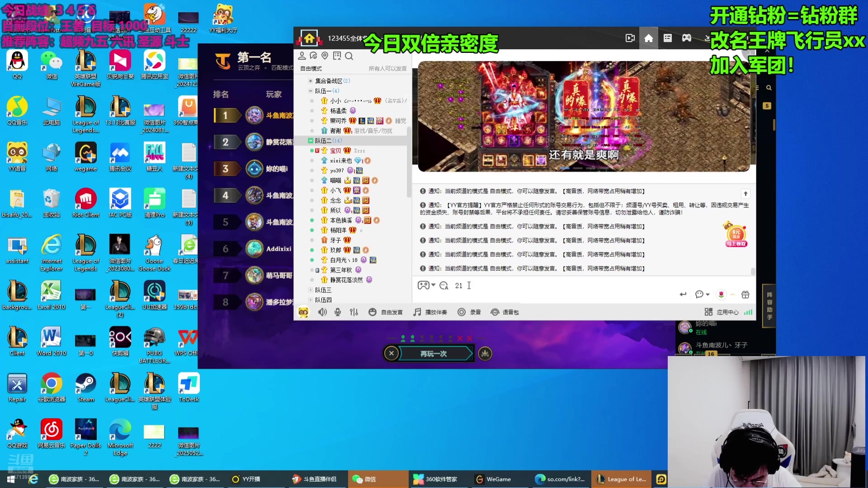Launch Riot Client desktop icon

[x=85, y=203]
